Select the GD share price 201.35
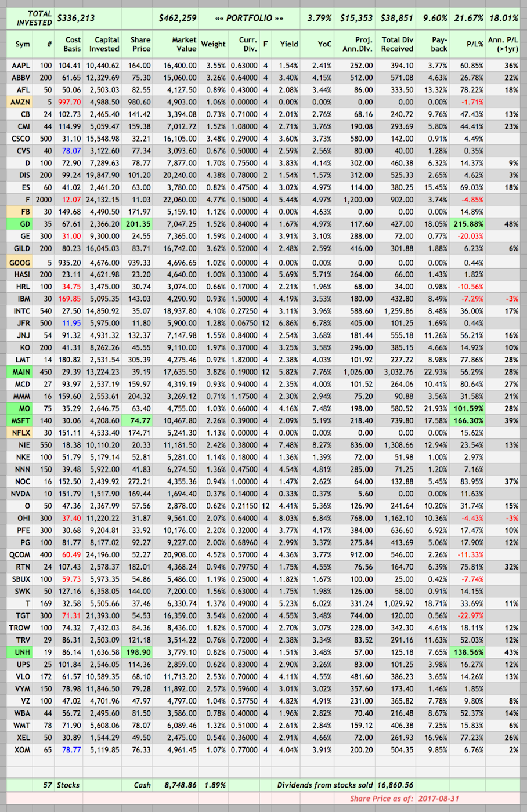 (138, 224)
